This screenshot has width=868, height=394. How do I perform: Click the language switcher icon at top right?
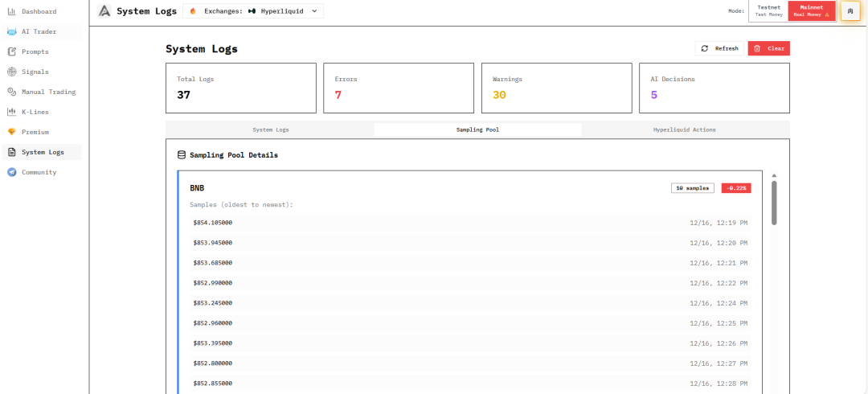[850, 11]
